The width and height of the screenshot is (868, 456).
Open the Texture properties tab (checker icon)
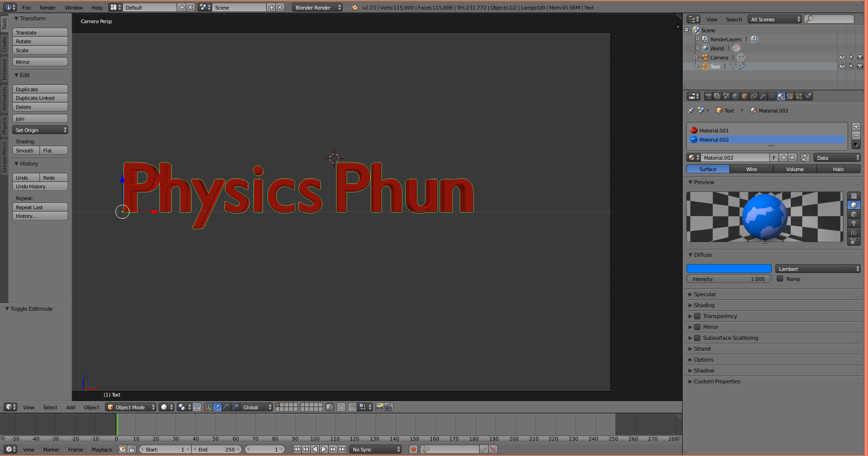coord(790,96)
